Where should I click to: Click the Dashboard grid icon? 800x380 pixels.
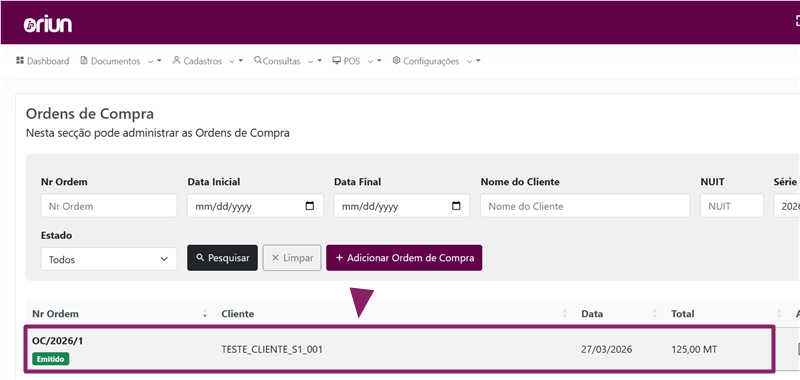click(20, 60)
